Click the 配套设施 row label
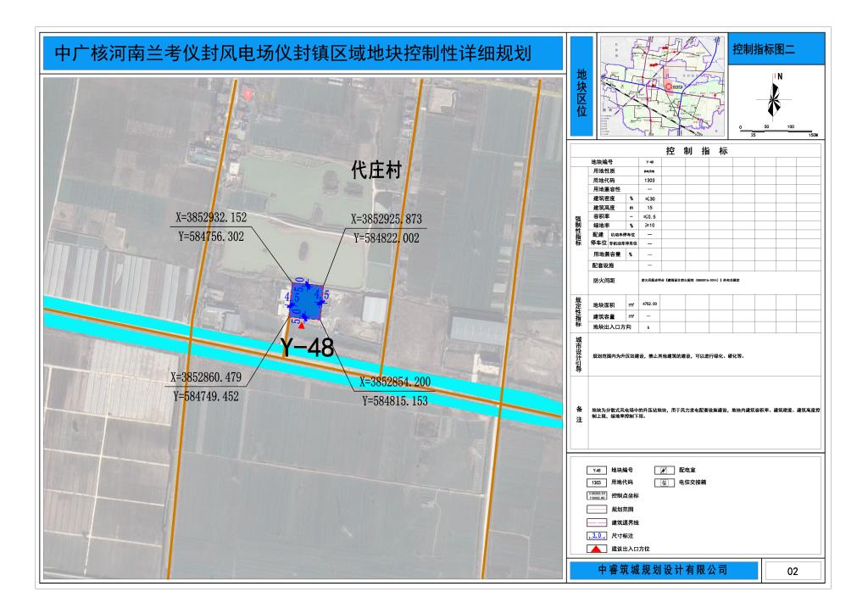 [603, 265]
